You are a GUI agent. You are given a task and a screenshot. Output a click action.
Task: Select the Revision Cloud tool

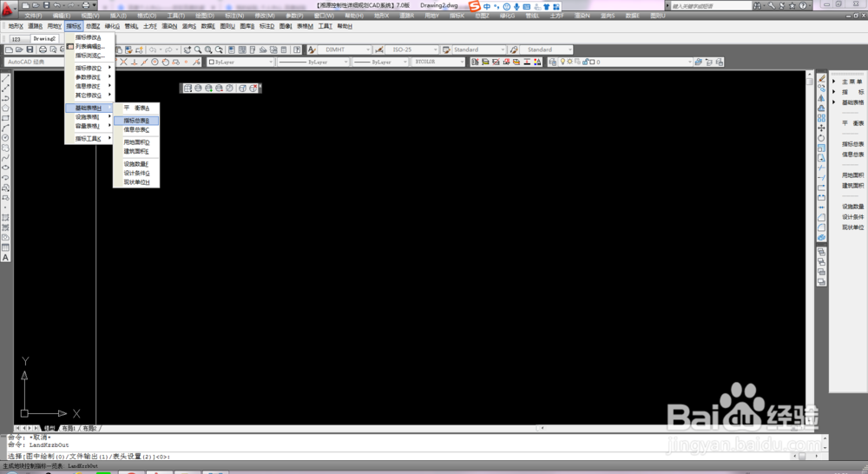(5, 148)
